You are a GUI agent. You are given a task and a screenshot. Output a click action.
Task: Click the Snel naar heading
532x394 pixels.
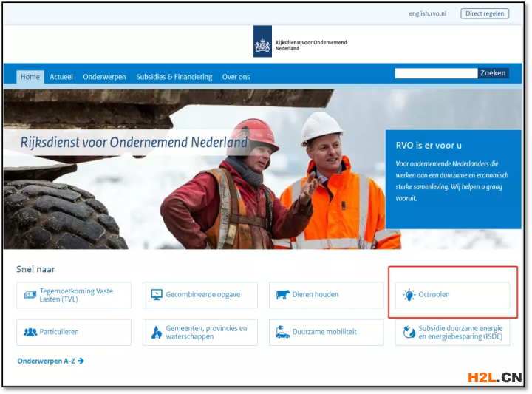[x=35, y=269]
